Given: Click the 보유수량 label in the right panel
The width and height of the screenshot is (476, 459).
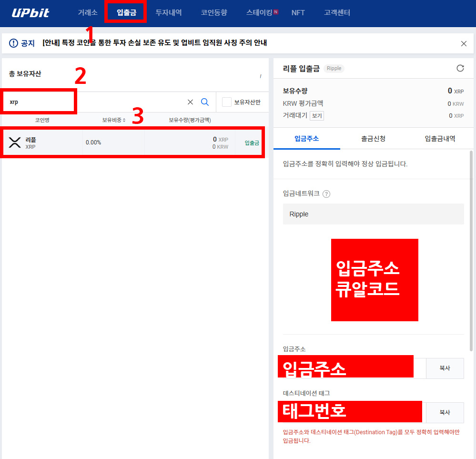Looking at the screenshot, I should tap(295, 91).
